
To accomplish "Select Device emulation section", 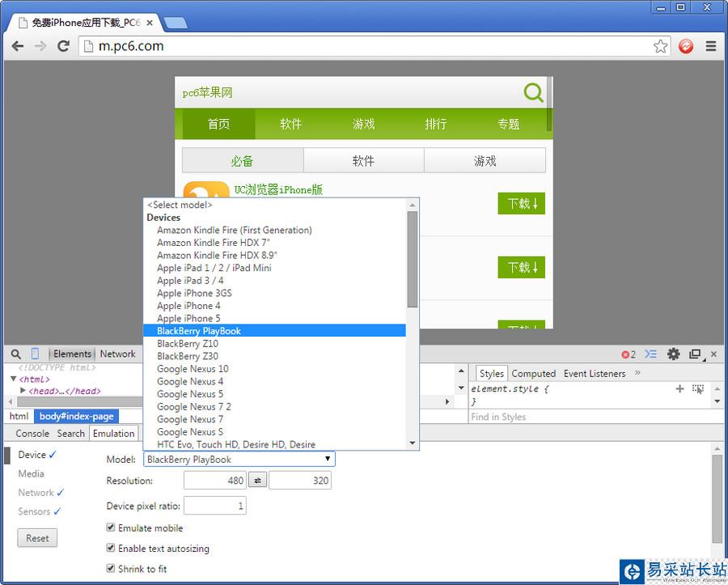I will pyautogui.click(x=37, y=455).
